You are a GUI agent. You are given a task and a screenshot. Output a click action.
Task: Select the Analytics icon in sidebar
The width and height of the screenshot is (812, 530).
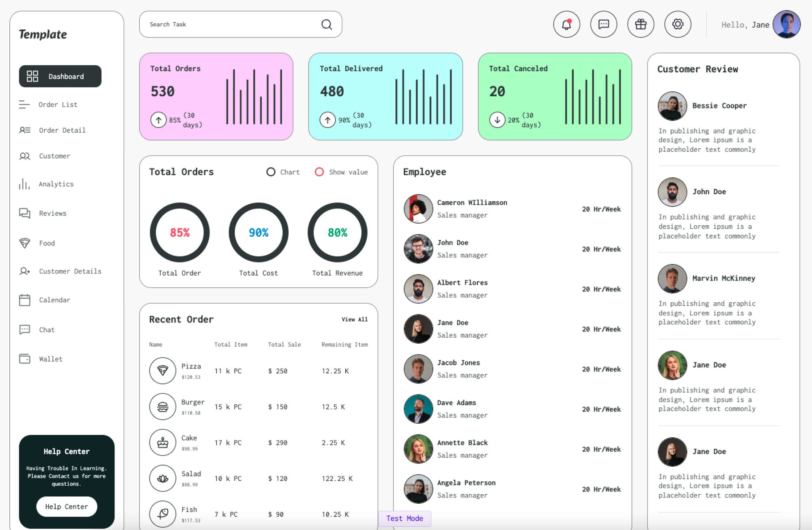click(x=24, y=184)
